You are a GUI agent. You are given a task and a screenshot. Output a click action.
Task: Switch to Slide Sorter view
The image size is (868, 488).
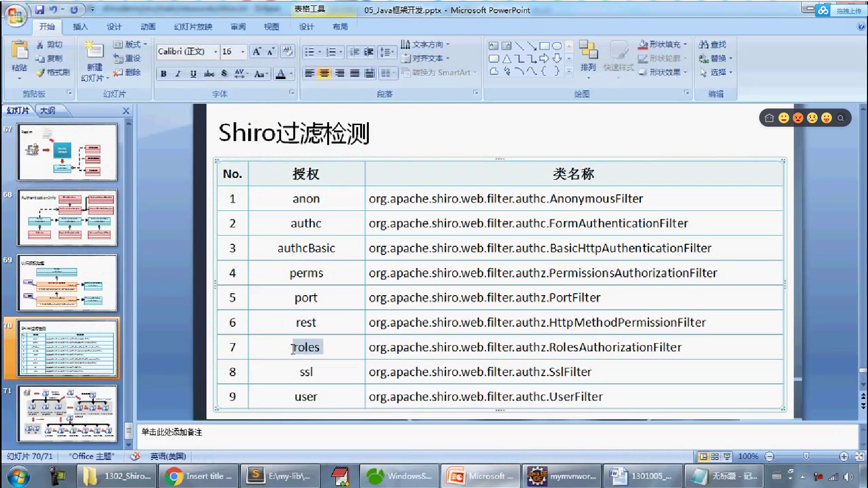pyautogui.click(x=715, y=456)
